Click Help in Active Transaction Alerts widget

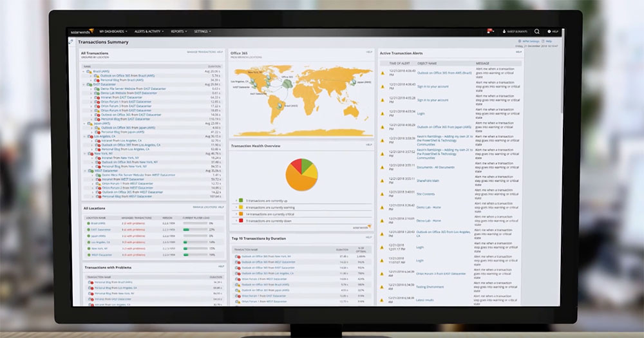pyautogui.click(x=518, y=52)
